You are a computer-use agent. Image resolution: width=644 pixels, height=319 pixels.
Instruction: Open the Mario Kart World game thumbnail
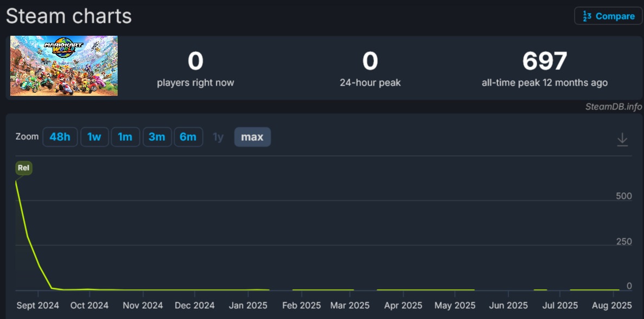[64, 66]
